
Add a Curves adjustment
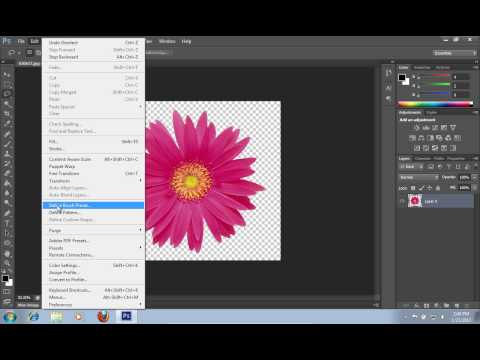coord(435,128)
